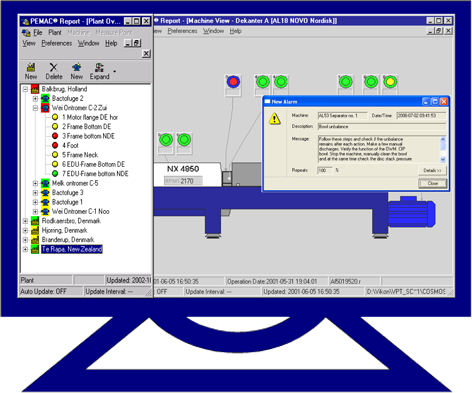Expand the Rodkaersbro, Denmark plant node
This screenshot has width=472, height=393.
click(x=25, y=221)
